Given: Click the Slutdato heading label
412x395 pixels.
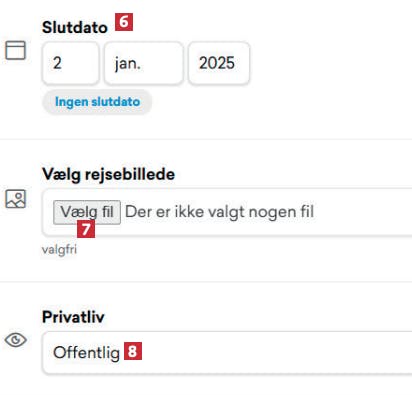Looking at the screenshot, I should click(75, 27).
